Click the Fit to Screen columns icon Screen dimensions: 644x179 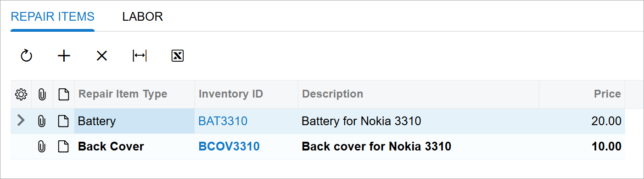[x=140, y=56]
